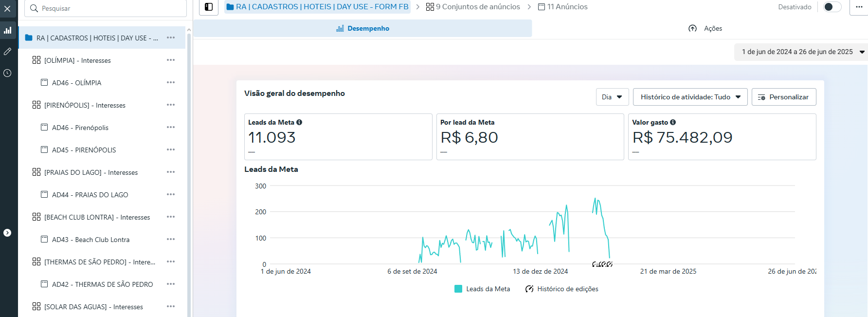868x317 pixels.
Task: Open the charts performance view icon
Action: coord(7,30)
